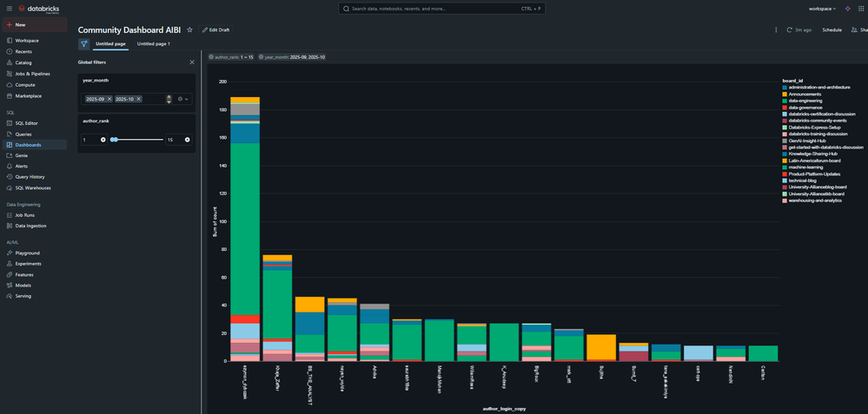This screenshot has height=414, width=868.
Task: Toggle machine-learning series in the legend
Action: [807, 167]
